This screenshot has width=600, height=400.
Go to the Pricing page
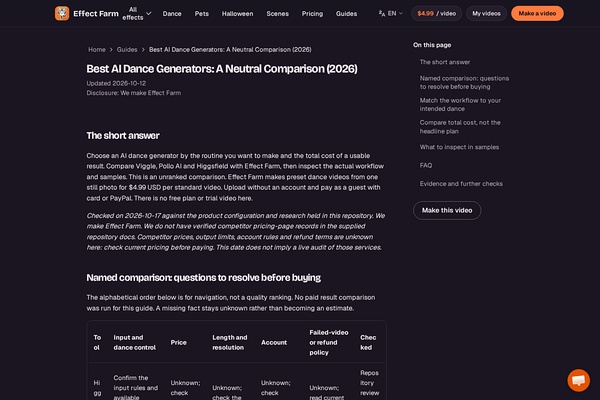[312, 13]
